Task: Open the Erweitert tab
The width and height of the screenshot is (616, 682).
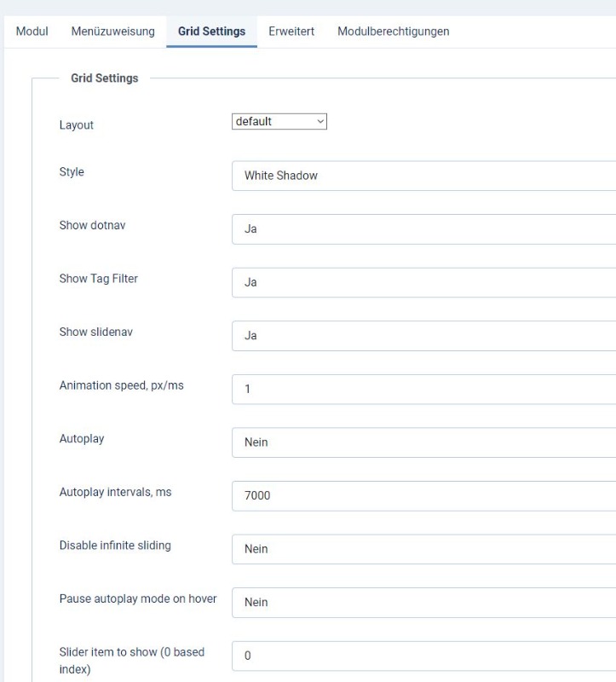Action: click(291, 32)
